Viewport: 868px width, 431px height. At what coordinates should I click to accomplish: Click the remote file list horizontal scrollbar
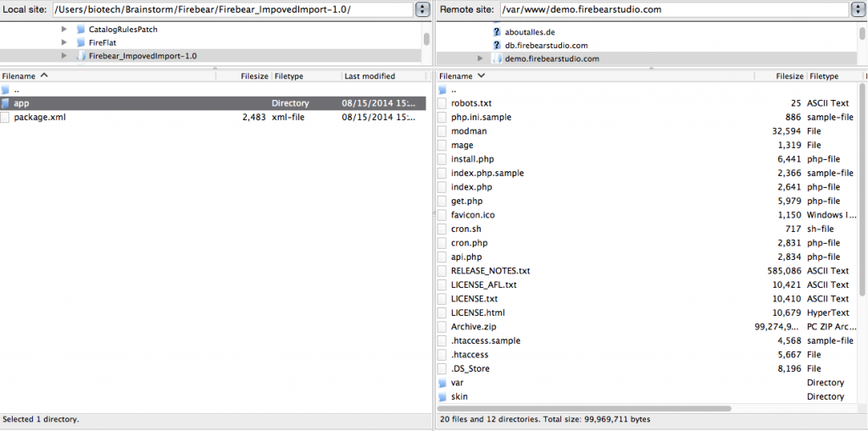pyautogui.click(x=585, y=408)
